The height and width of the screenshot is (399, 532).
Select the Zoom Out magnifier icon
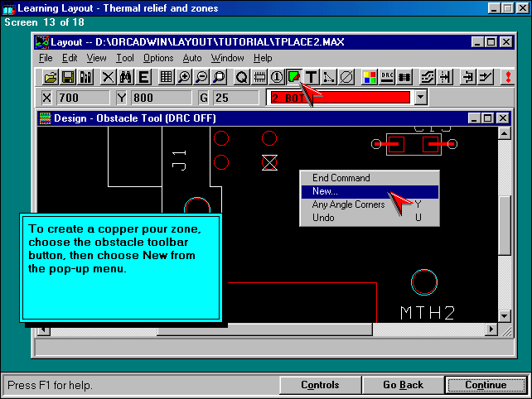coord(201,77)
